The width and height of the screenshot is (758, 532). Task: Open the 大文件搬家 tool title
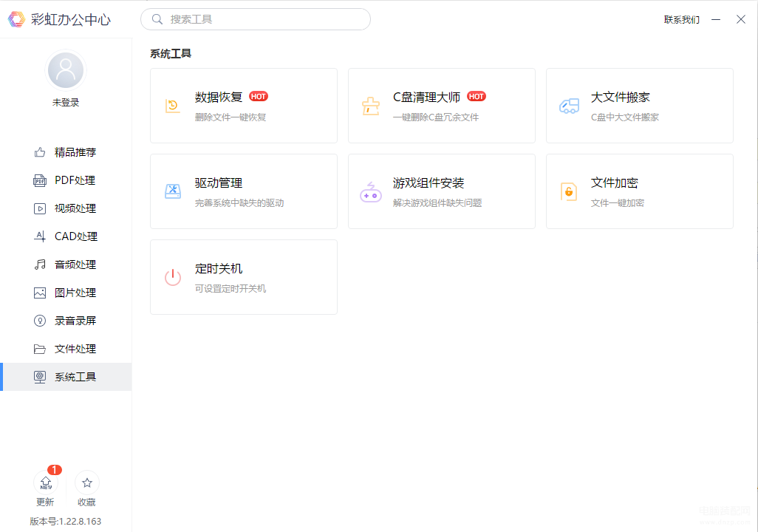coord(621,98)
